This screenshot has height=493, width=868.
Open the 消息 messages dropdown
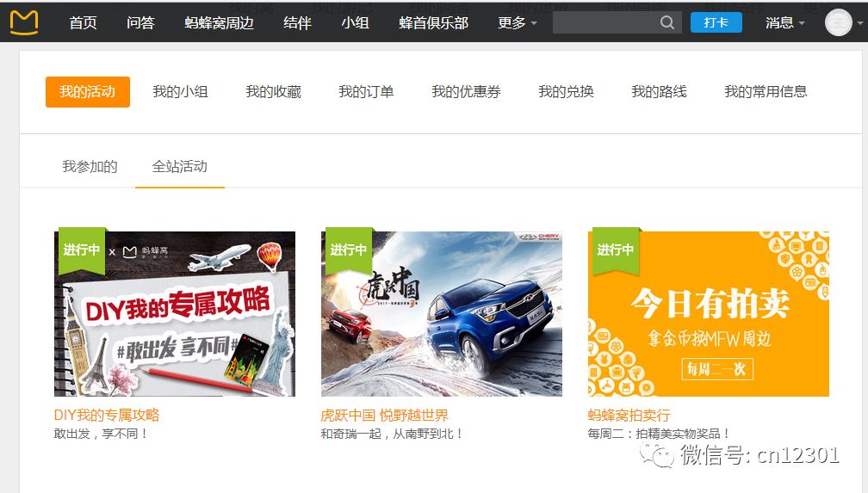click(x=784, y=22)
